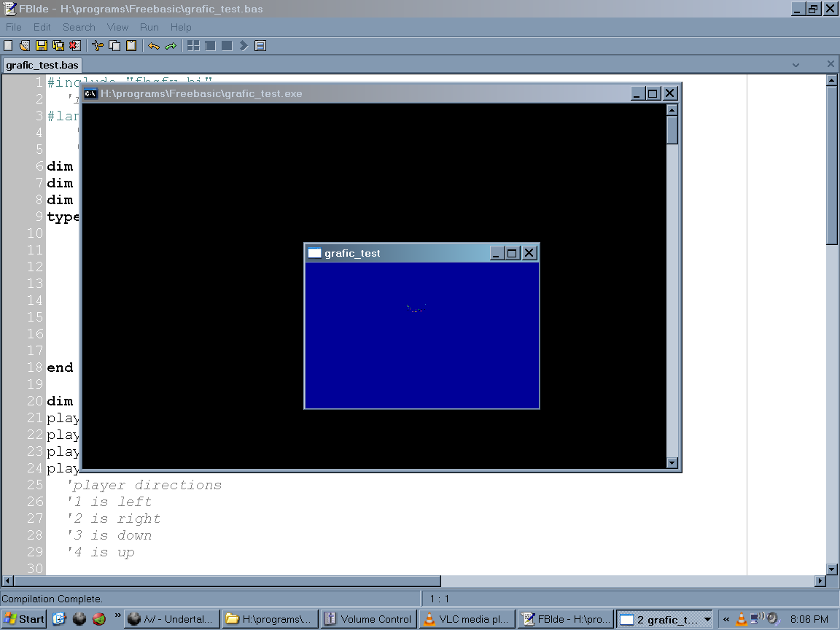
Task: Click the Save all files icon
Action: [58, 46]
